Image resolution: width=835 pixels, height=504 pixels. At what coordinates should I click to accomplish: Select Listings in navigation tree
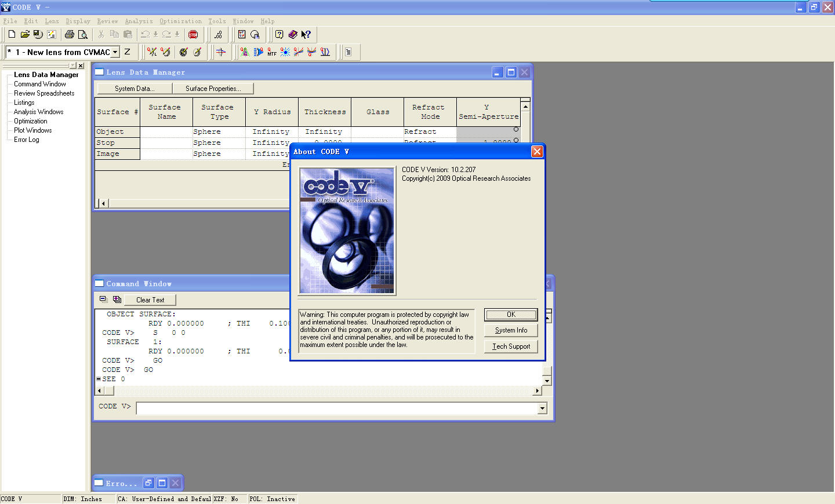coord(24,103)
